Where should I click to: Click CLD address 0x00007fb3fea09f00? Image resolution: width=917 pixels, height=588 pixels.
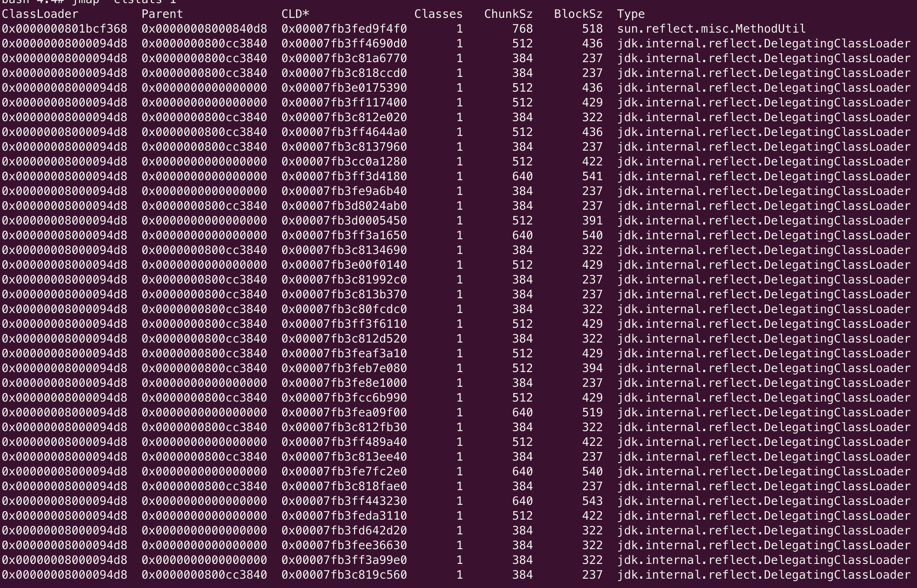(344, 412)
